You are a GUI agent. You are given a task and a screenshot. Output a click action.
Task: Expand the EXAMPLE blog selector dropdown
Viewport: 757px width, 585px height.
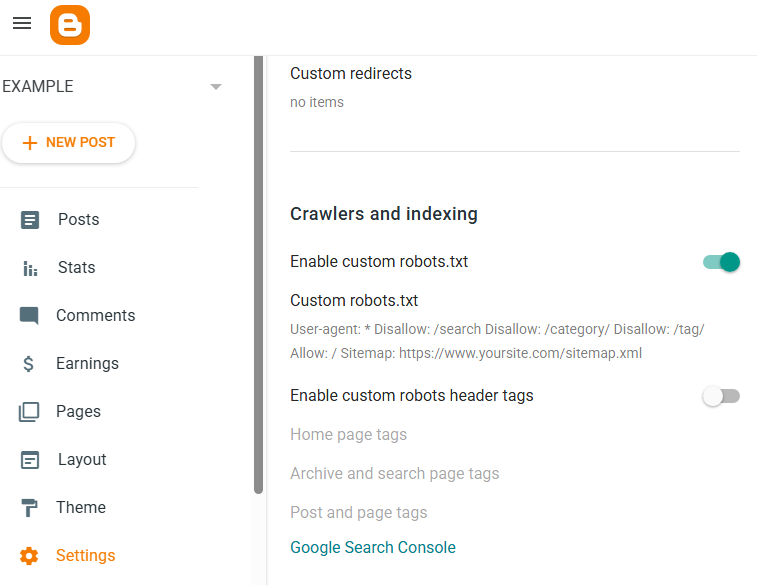[216, 87]
